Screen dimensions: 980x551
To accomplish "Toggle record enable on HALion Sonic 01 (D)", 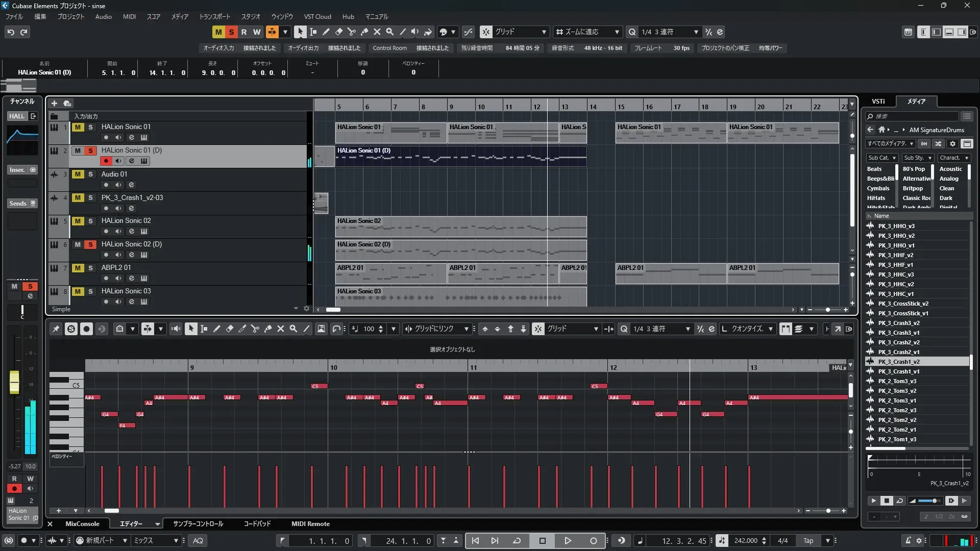I will coord(106,161).
